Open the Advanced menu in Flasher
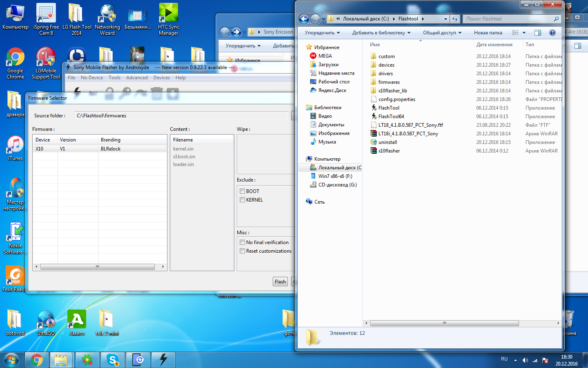588x368 pixels. click(137, 78)
